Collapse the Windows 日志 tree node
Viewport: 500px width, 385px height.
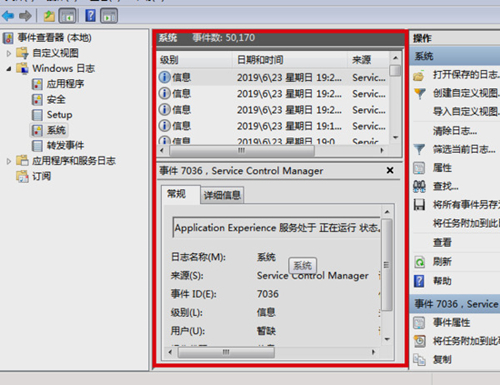pyautogui.click(x=9, y=69)
